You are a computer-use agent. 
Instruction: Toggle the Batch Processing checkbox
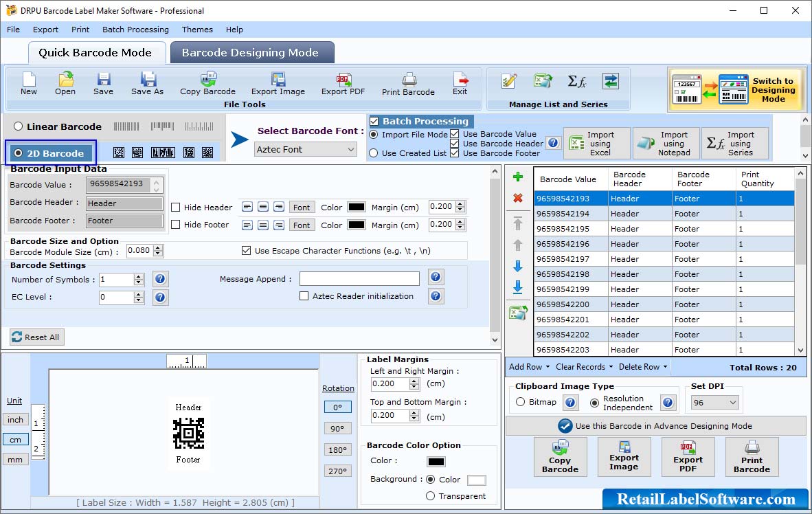tap(374, 121)
